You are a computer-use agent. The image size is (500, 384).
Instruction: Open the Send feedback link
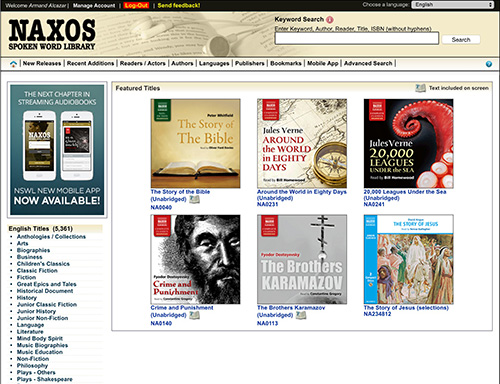[179, 5]
